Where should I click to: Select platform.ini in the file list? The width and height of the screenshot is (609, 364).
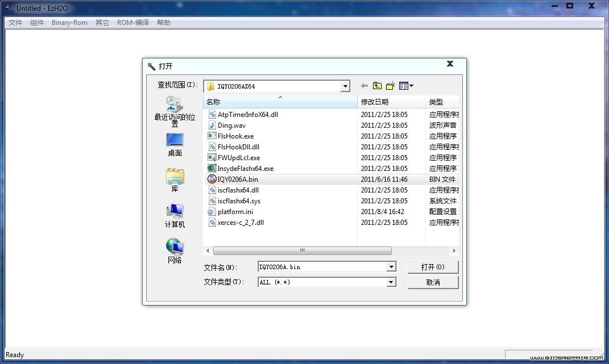tap(235, 211)
